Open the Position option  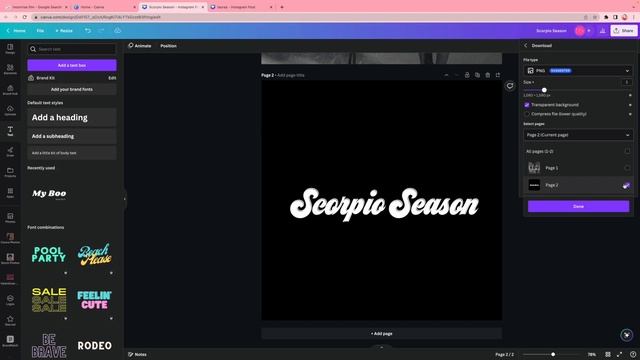tap(169, 46)
